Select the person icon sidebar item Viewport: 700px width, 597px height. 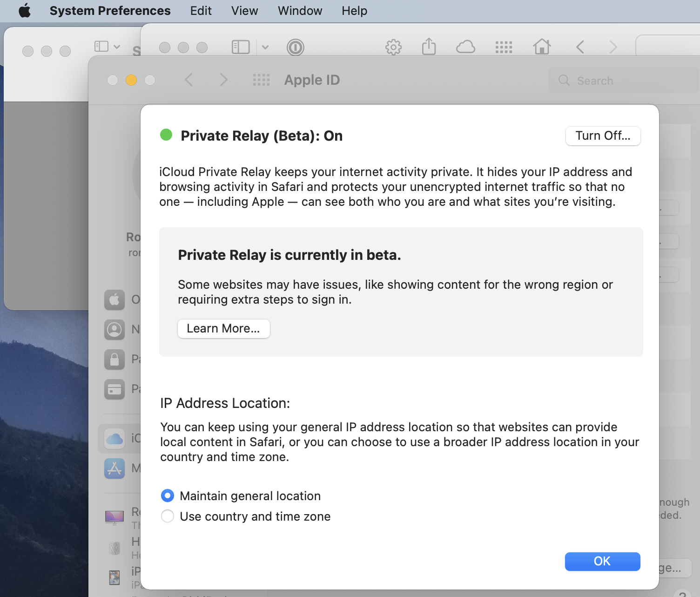click(x=114, y=329)
